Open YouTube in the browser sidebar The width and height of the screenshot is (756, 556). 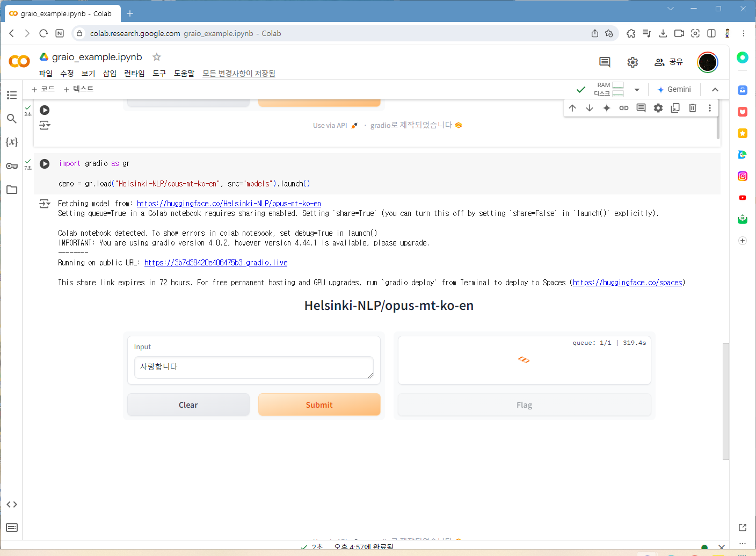(743, 198)
